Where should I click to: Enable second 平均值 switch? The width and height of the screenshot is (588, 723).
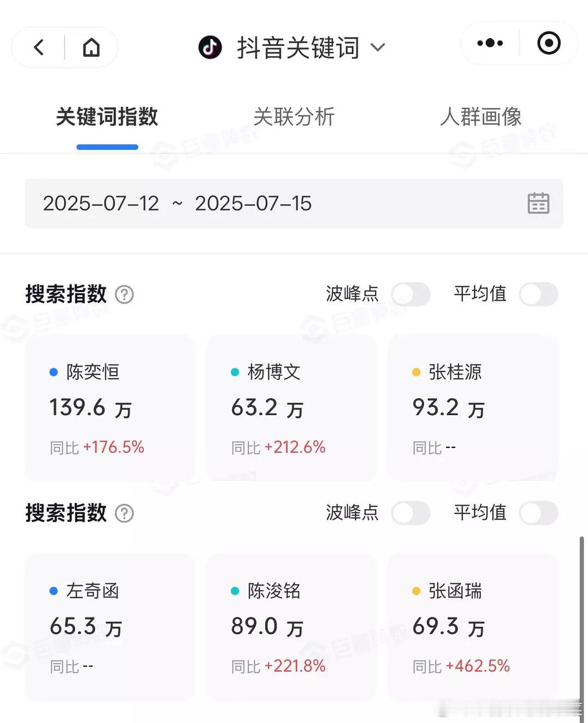point(538,513)
